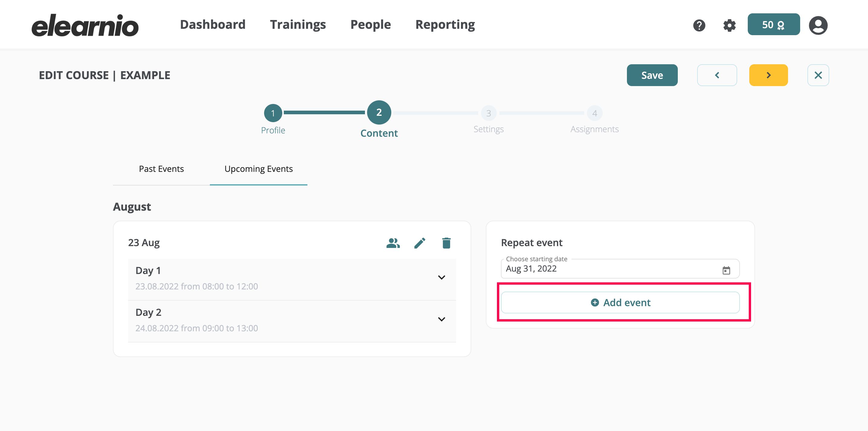Viewport: 868px width, 431px height.
Task: Click the EDIT COURSE | EXAMPLE title
Action: coord(104,75)
